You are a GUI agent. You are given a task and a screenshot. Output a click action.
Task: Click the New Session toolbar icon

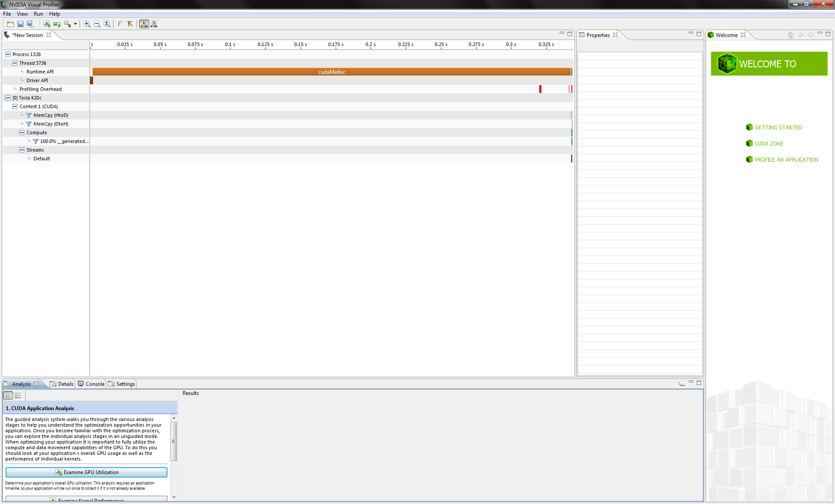[10, 24]
